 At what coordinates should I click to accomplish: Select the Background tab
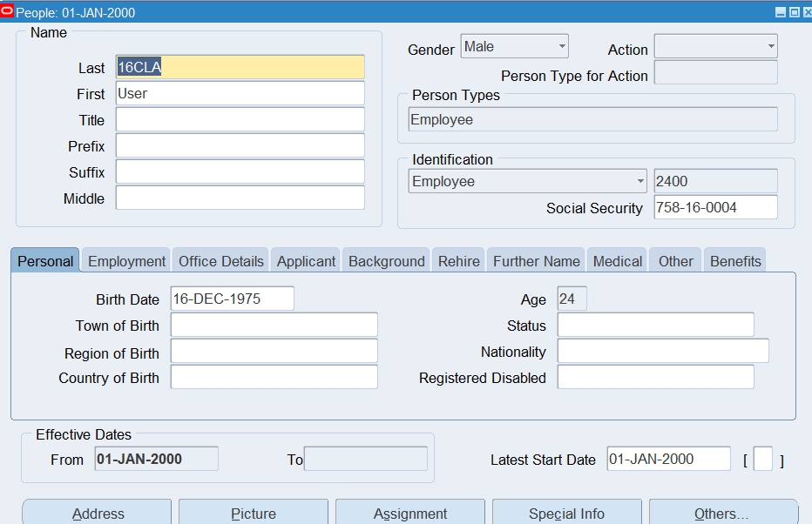(x=386, y=261)
